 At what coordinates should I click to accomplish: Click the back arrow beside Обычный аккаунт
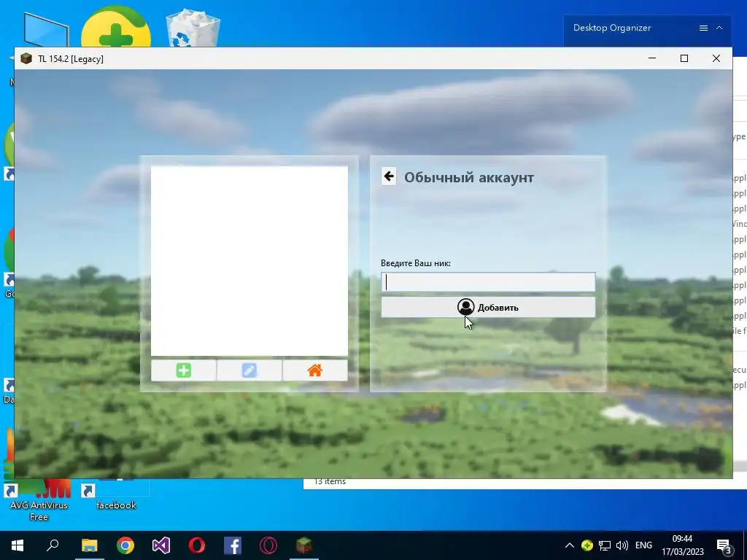(389, 176)
